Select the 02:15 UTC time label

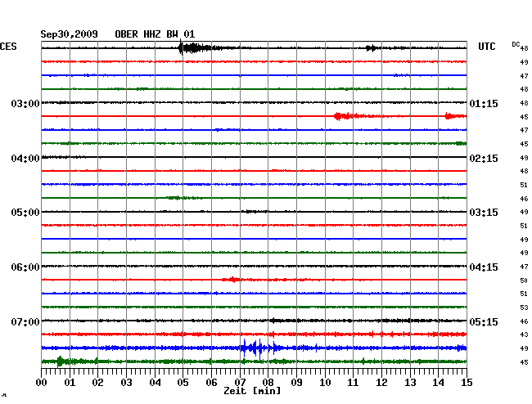[x=484, y=159]
